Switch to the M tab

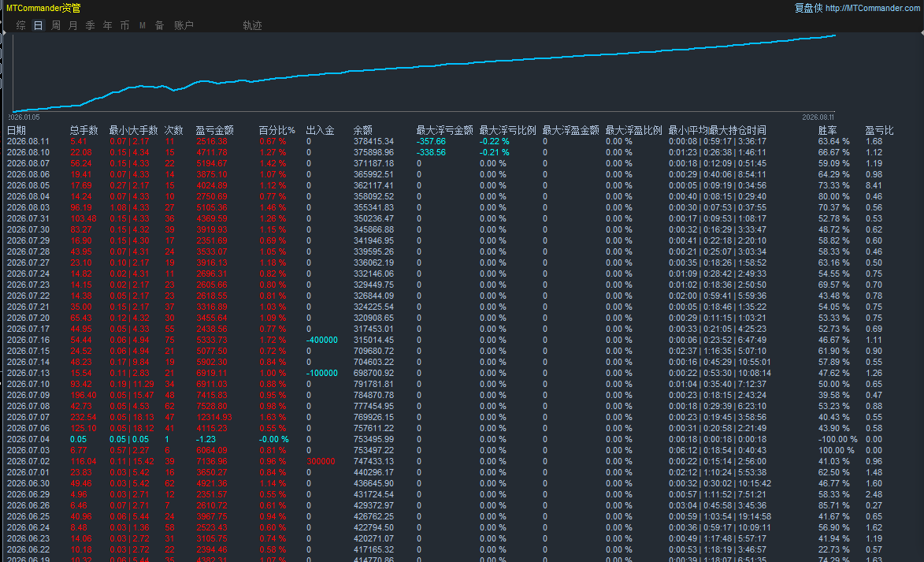142,25
